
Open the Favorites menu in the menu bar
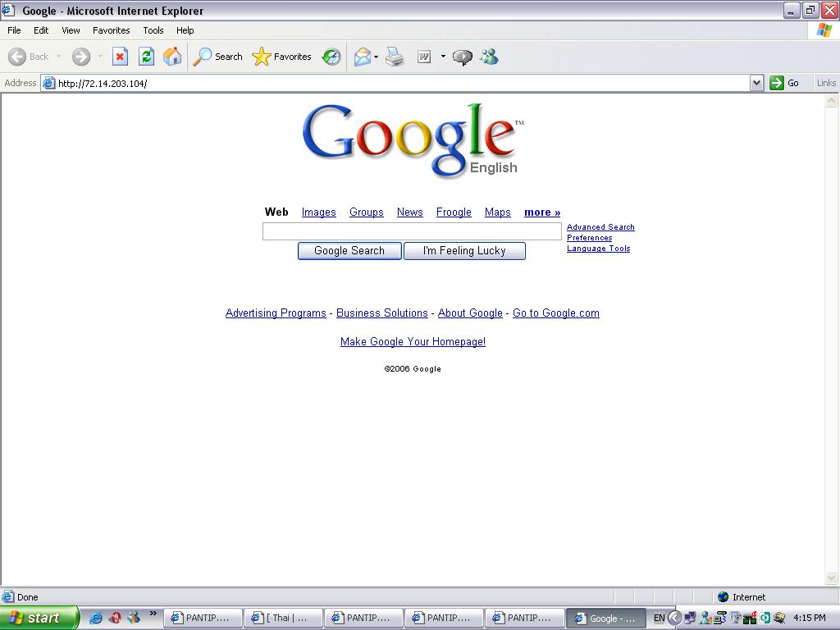[x=111, y=30]
